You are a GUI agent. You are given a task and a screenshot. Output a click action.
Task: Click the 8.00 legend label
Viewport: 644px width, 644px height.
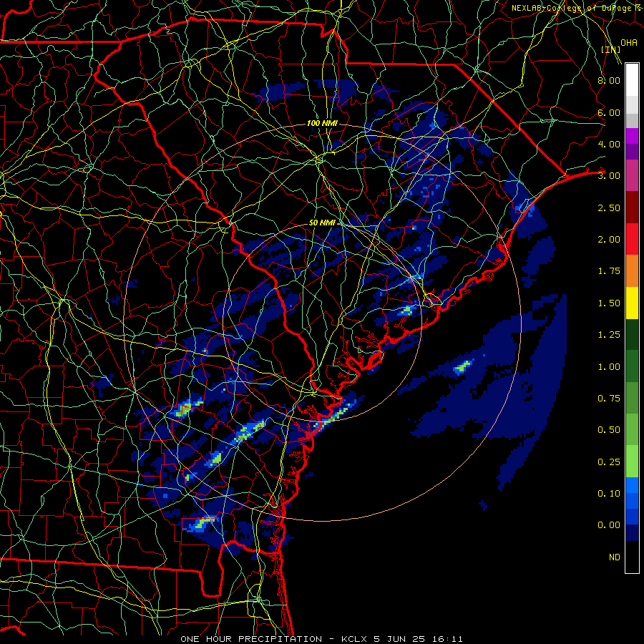[x=609, y=80]
